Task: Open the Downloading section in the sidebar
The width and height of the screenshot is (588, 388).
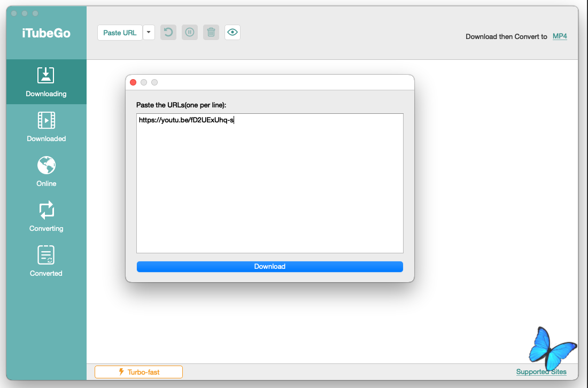Action: click(46, 82)
